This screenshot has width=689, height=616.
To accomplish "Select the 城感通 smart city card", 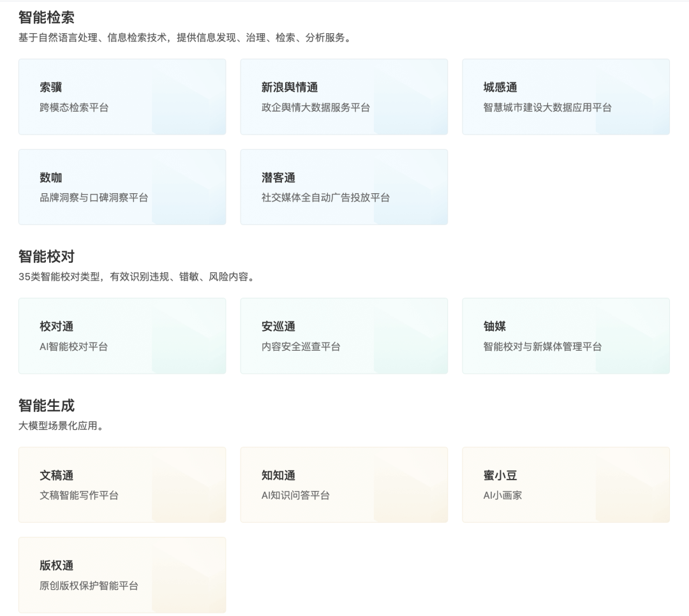I will [x=566, y=97].
